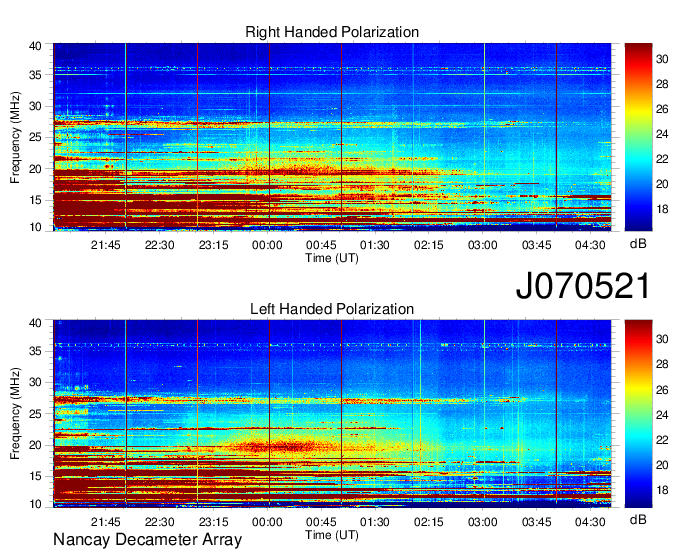Image resolution: width=680 pixels, height=552 pixels.
Task: Click the 30 MHz tick on Left Handed plot
Action: click(x=35, y=382)
